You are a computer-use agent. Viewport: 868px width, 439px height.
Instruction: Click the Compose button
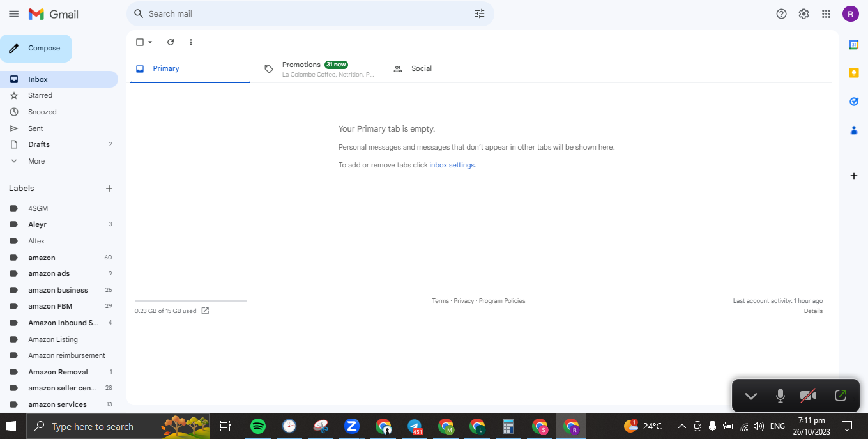(x=36, y=49)
